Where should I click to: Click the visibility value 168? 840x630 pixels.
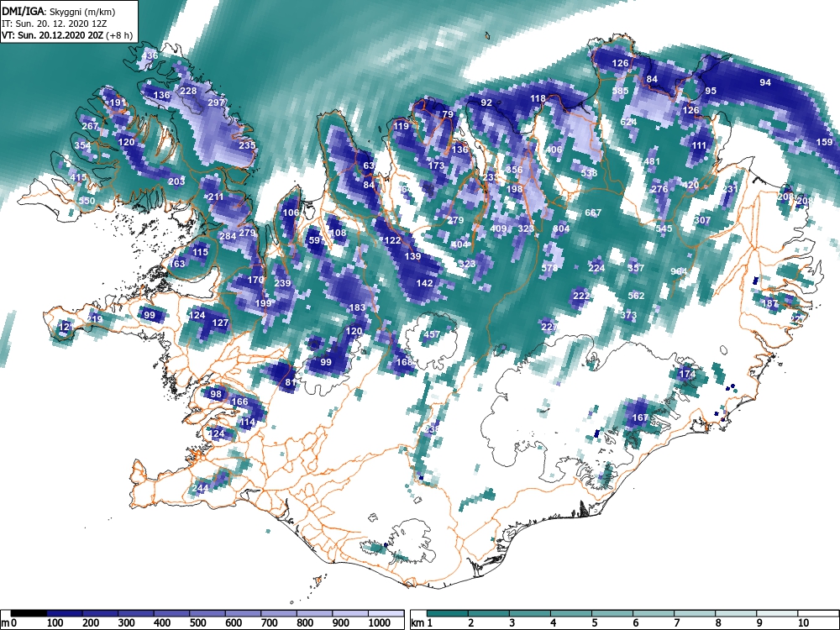point(405,361)
